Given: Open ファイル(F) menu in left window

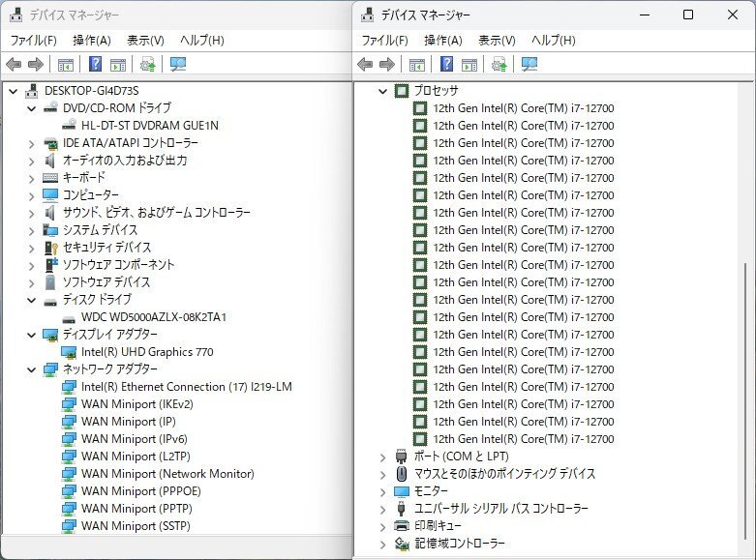Looking at the screenshot, I should (34, 41).
